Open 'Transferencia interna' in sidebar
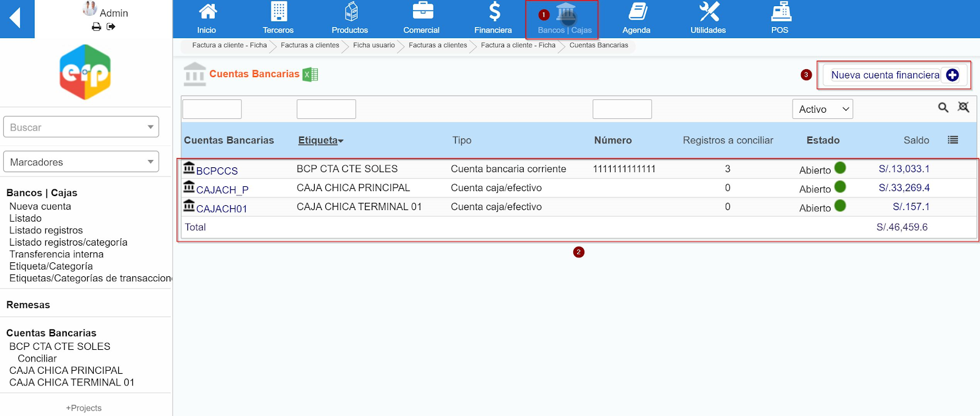980x416 pixels. tap(56, 254)
